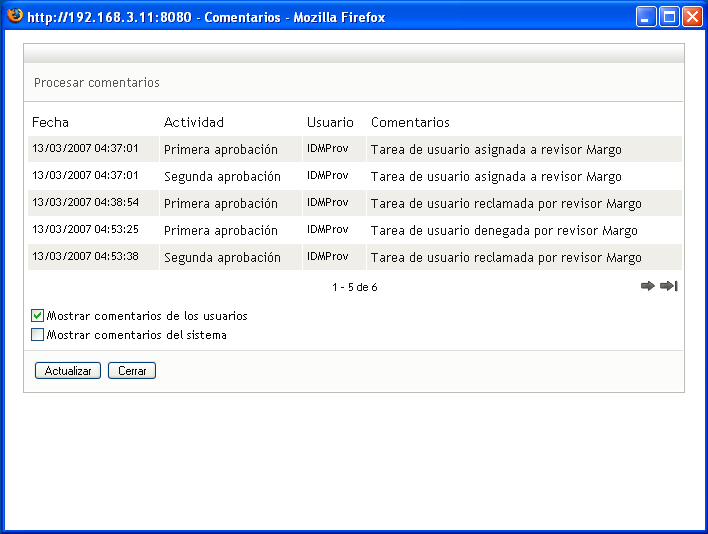The image size is (708, 534).
Task: Click date 13/03/2007 04:38:54
Action: (x=85, y=202)
